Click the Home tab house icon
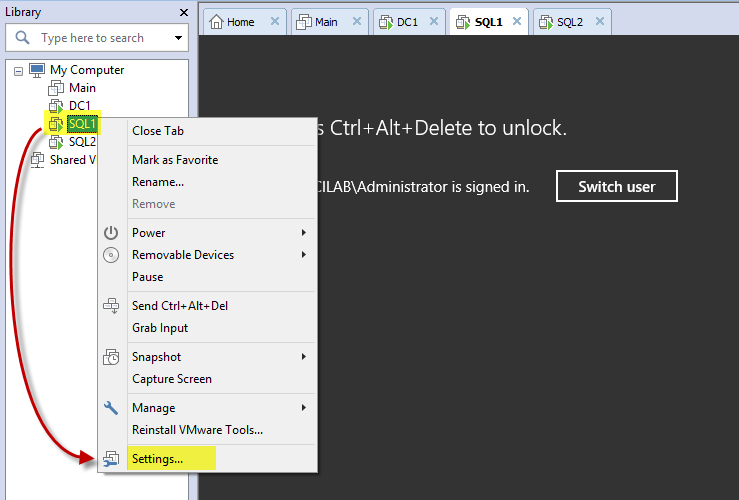 pos(216,22)
